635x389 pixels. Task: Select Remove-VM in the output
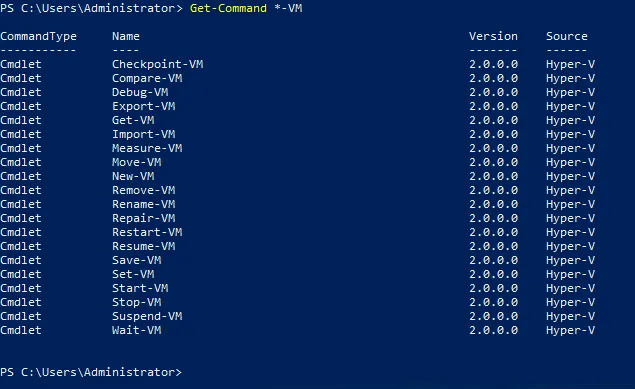tap(143, 190)
